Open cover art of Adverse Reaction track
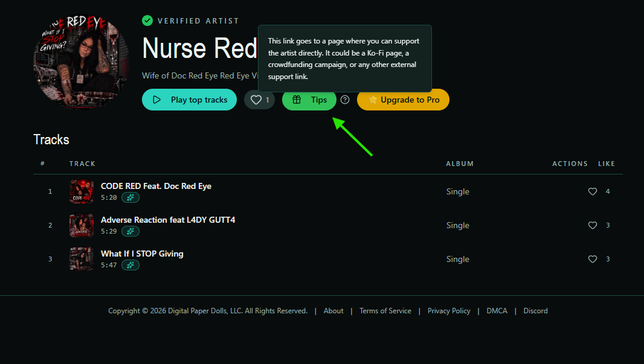The height and width of the screenshot is (364, 644). 82,225
